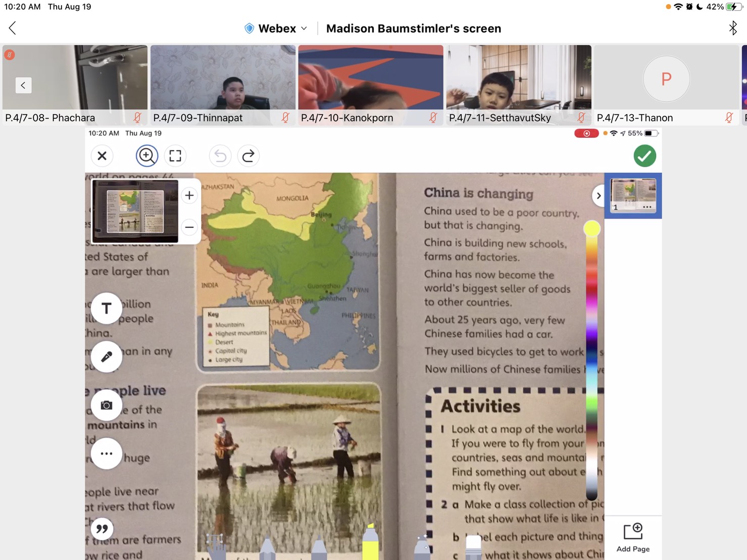This screenshot has height=560, width=747.
Task: Toggle fullscreen view icon
Action: 175,156
